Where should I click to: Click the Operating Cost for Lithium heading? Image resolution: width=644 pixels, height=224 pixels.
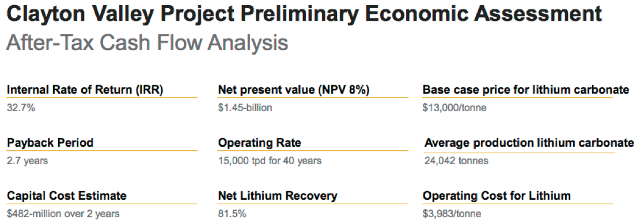click(497, 196)
